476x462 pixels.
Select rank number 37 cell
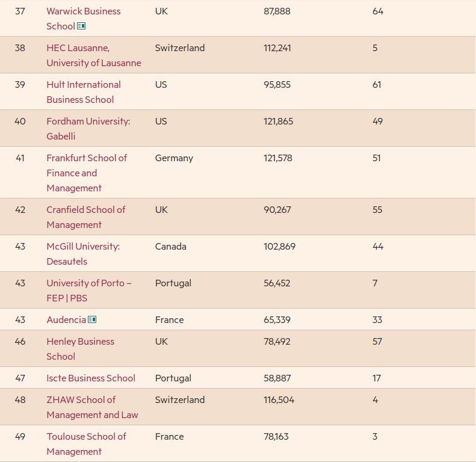pos(20,11)
